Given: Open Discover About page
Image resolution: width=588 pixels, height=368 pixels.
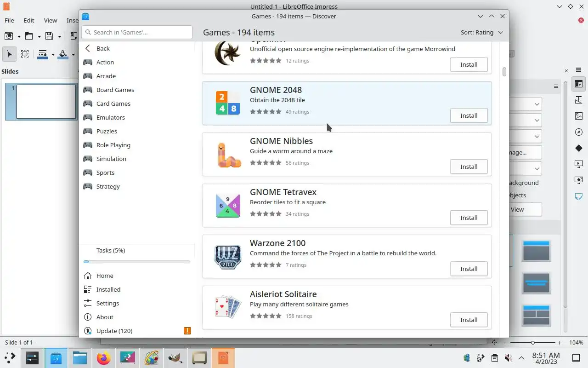Looking at the screenshot, I should (137, 317).
